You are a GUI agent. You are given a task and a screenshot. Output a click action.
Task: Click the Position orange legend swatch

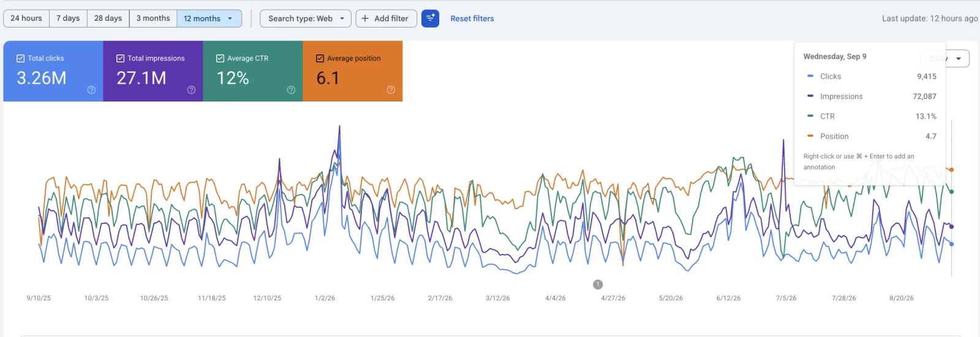point(810,136)
